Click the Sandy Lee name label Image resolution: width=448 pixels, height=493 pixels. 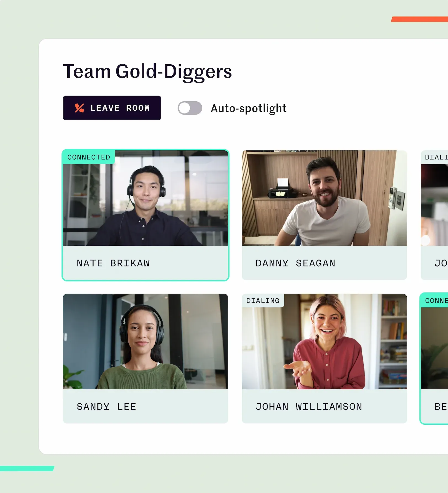[106, 406]
